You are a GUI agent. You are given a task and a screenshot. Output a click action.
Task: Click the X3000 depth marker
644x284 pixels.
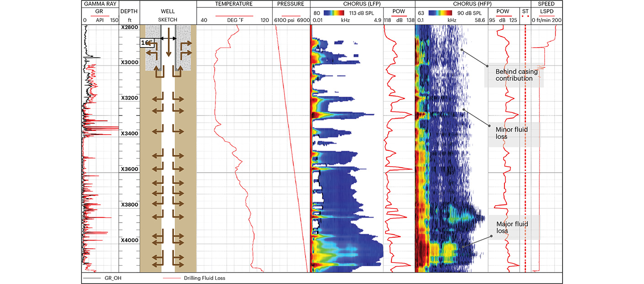coord(129,62)
